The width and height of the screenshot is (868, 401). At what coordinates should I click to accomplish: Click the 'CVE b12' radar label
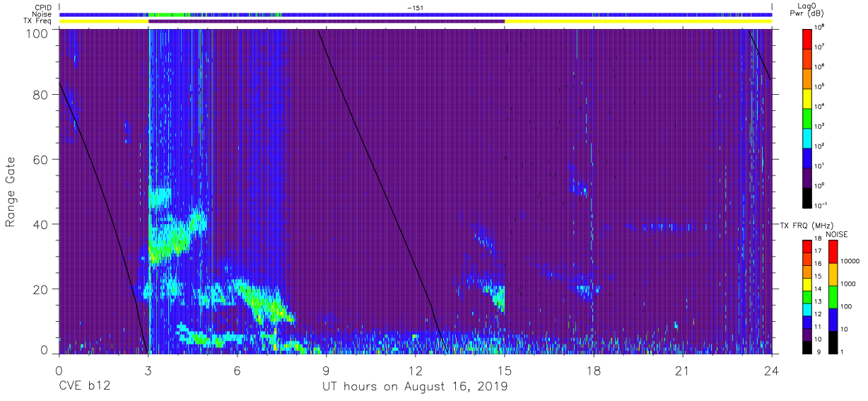(x=84, y=386)
